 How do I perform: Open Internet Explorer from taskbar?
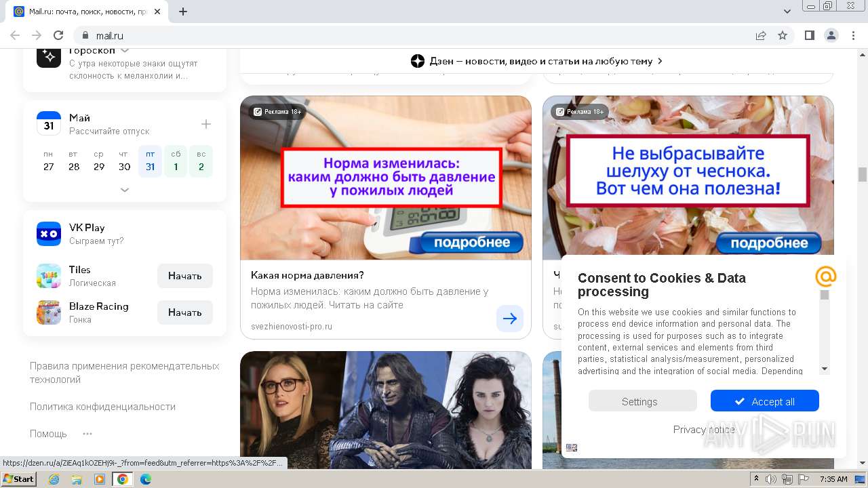(54, 479)
